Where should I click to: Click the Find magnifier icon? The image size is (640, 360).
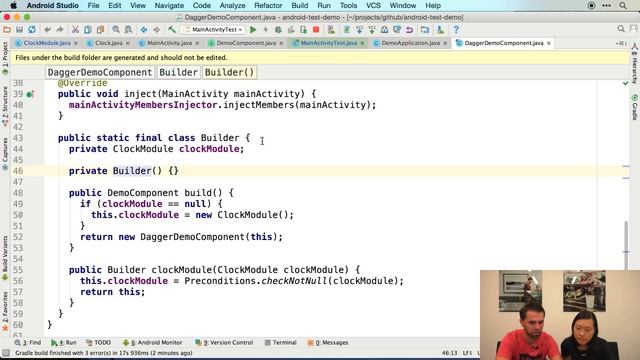click(116, 29)
